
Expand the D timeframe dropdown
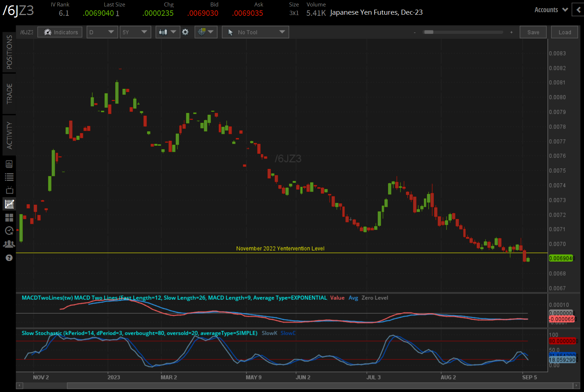(102, 32)
